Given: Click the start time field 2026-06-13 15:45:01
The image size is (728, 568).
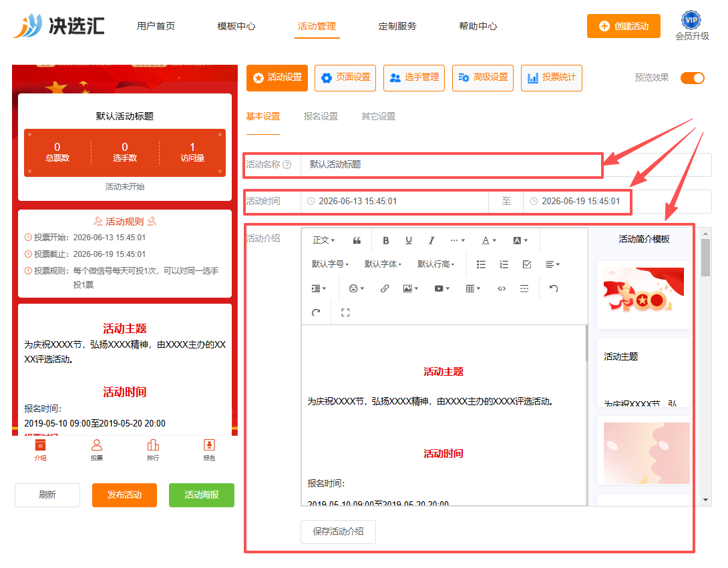Looking at the screenshot, I should click(x=395, y=202).
